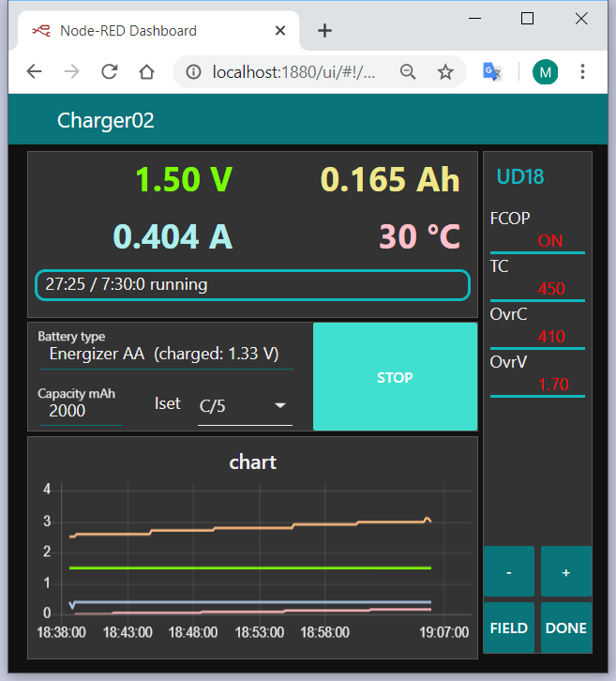The image size is (616, 681).
Task: Click the 30 °C temperature reading
Action: pyautogui.click(x=419, y=236)
